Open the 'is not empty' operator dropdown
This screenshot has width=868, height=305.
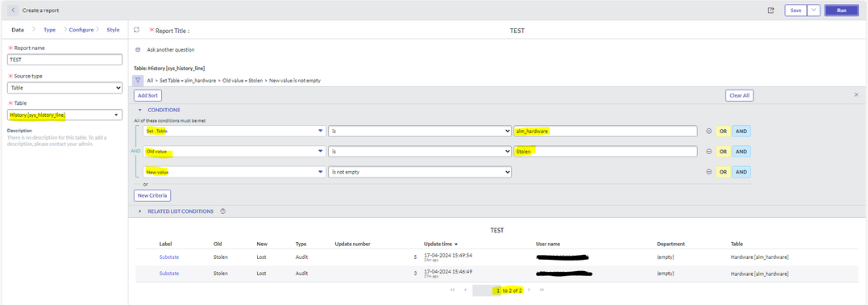420,173
